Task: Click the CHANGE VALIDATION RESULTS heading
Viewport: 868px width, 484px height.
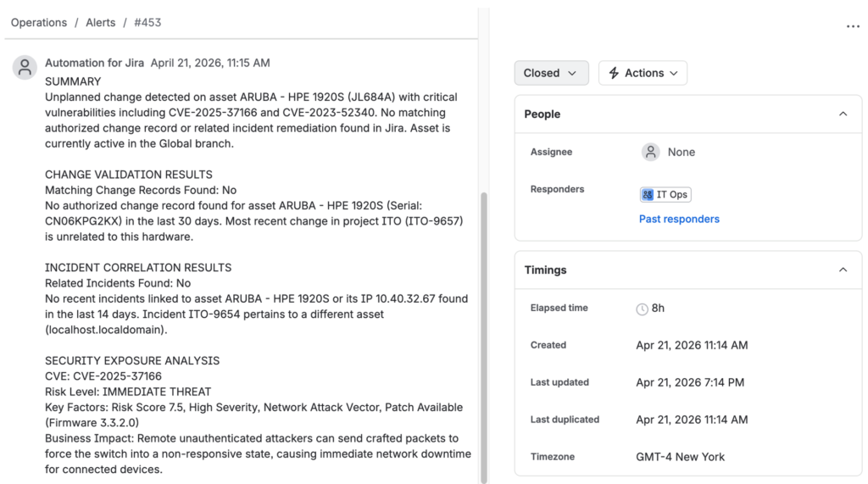Action: [129, 175]
